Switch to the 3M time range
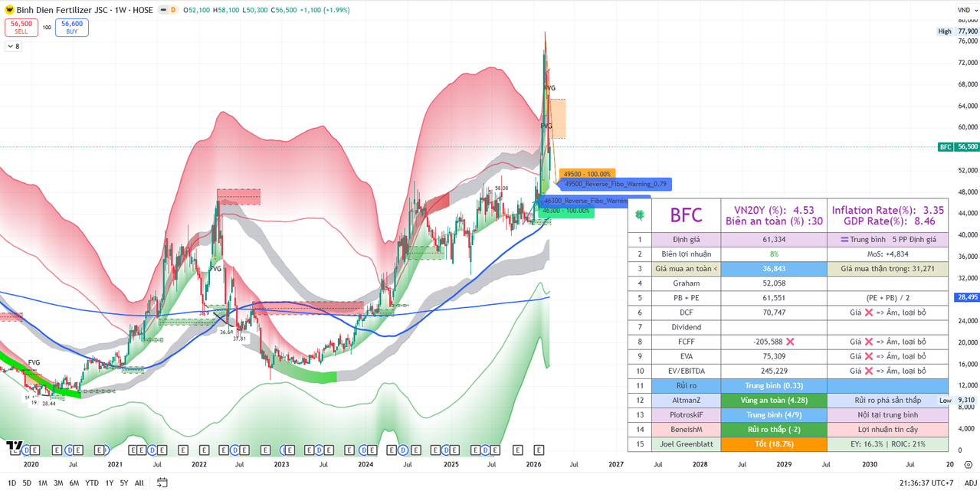 (x=58, y=483)
